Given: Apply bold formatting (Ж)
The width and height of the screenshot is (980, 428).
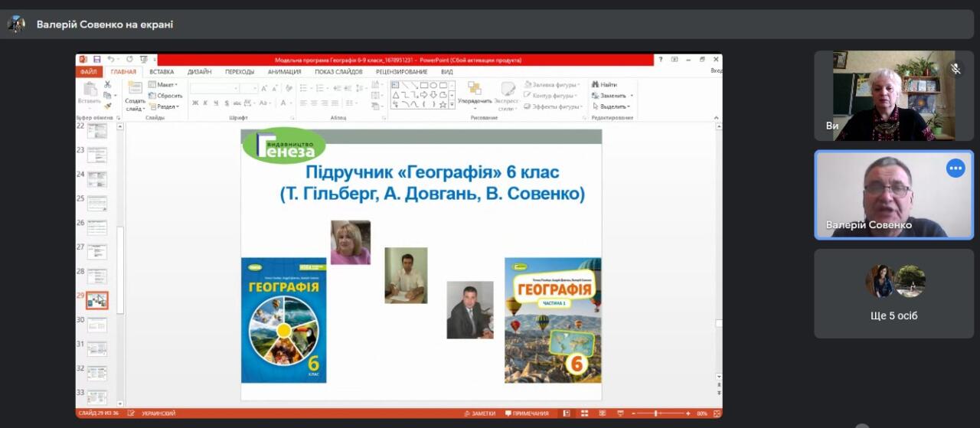Looking at the screenshot, I should [x=194, y=103].
